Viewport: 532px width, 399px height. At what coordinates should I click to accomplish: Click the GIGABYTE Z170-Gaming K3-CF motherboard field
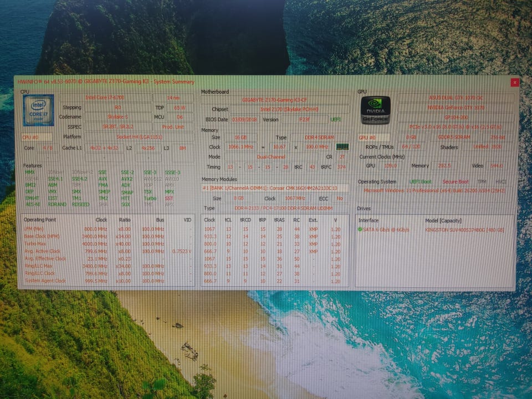click(275, 100)
